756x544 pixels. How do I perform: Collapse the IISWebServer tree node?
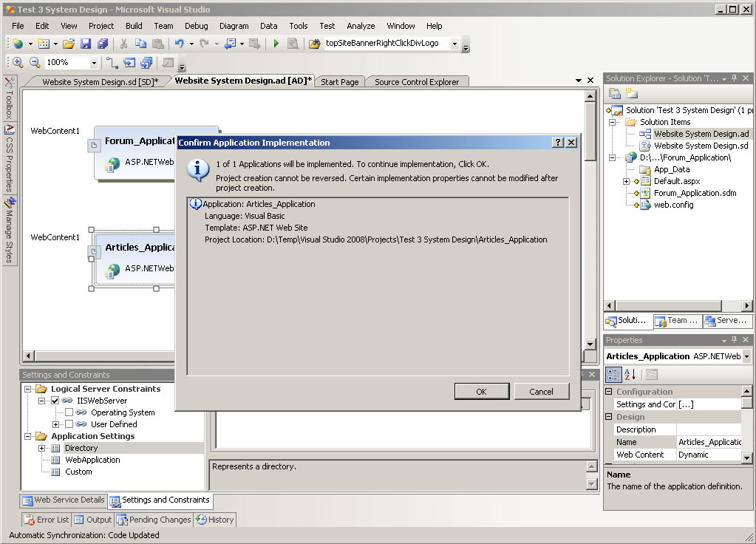click(42, 401)
